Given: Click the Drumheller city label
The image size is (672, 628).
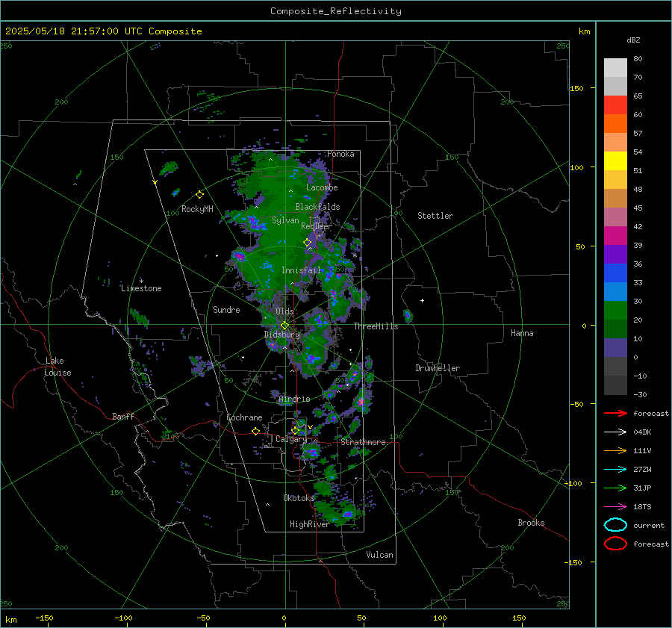Looking at the screenshot, I should [x=438, y=368].
